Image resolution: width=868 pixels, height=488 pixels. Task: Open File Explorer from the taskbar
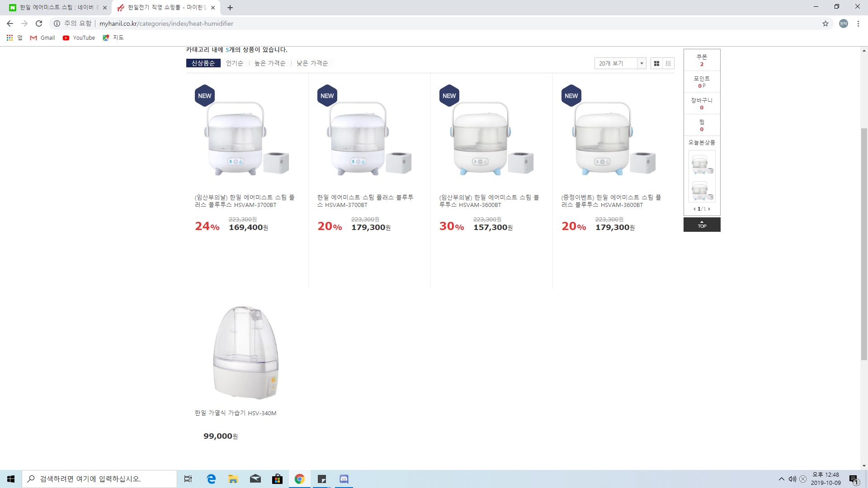233,479
